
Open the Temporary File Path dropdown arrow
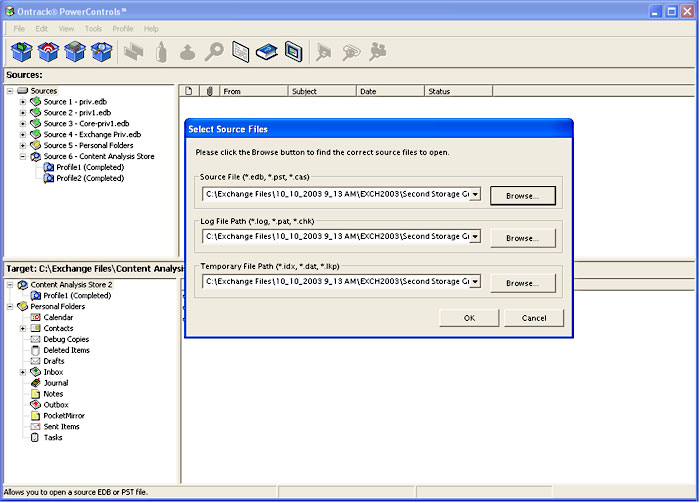475,282
